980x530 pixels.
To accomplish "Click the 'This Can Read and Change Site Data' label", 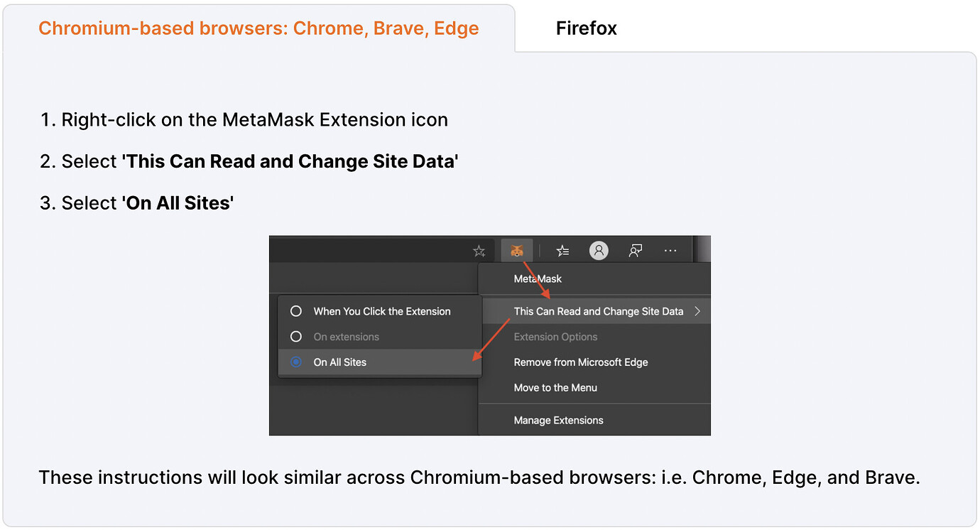I will [x=598, y=311].
